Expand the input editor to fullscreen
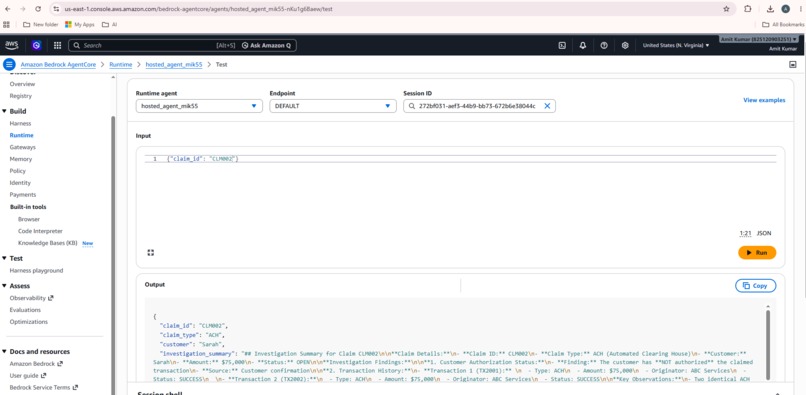The image size is (806, 395). point(151,253)
